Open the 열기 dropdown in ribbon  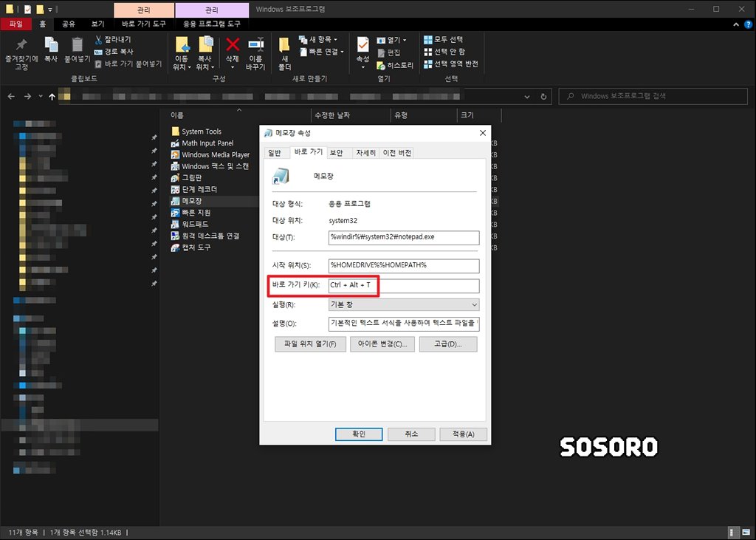[391, 40]
